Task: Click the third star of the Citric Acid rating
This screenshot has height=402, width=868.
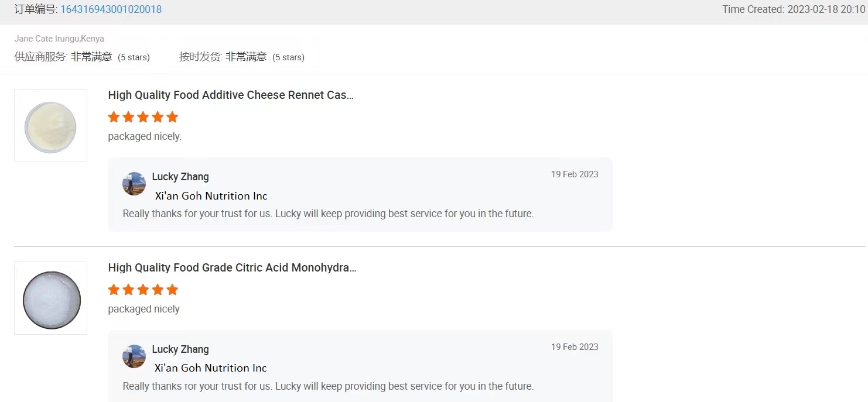Action: [143, 290]
